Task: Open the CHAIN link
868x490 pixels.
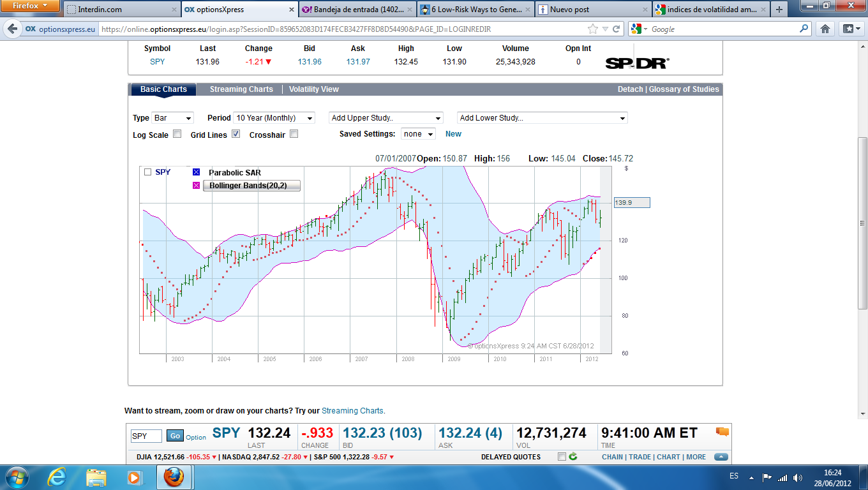Action: (x=613, y=457)
